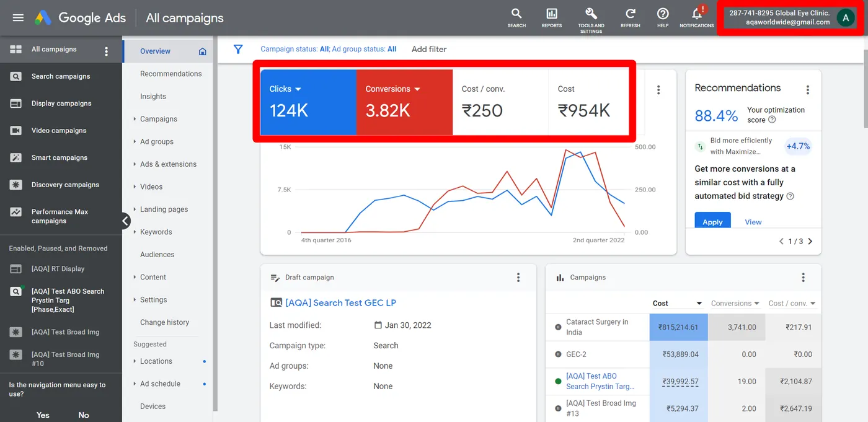
Task: Go to previous recommendation arrow
Action: [x=781, y=242]
